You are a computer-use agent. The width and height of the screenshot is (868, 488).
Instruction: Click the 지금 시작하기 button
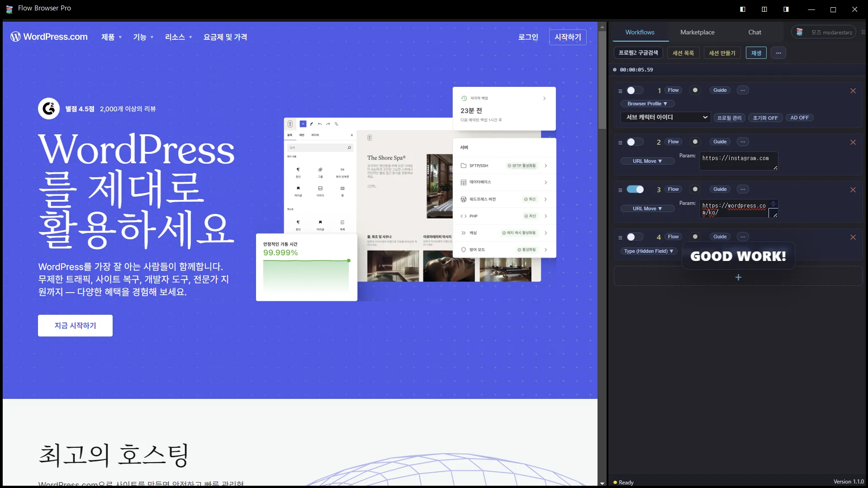pyautogui.click(x=75, y=326)
